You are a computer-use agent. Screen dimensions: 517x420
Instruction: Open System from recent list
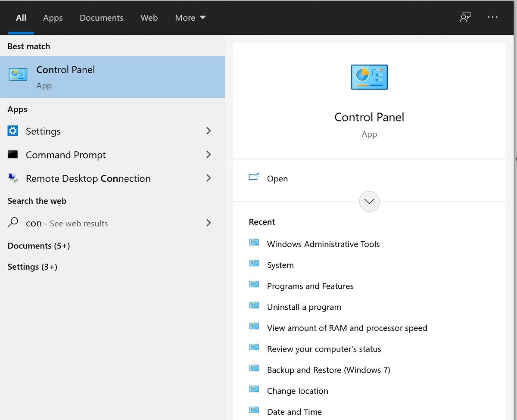[280, 265]
